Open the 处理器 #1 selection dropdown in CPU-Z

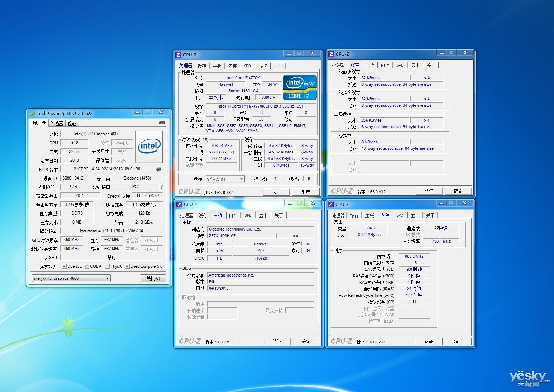pyautogui.click(x=225, y=179)
